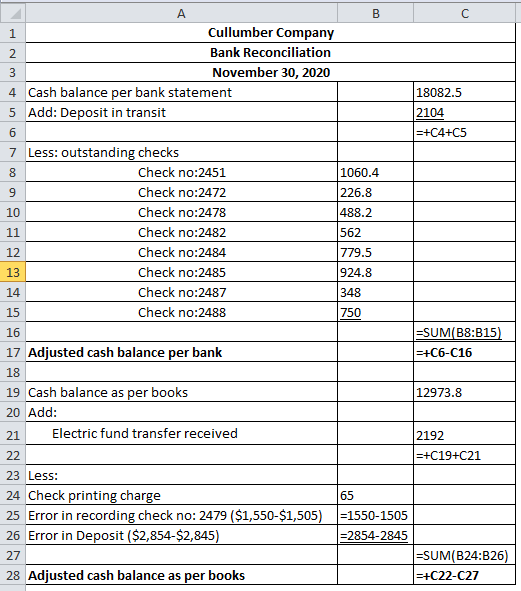Select the 1060.4 amount cell
Viewport: 521px width, 591px height.
pos(375,172)
